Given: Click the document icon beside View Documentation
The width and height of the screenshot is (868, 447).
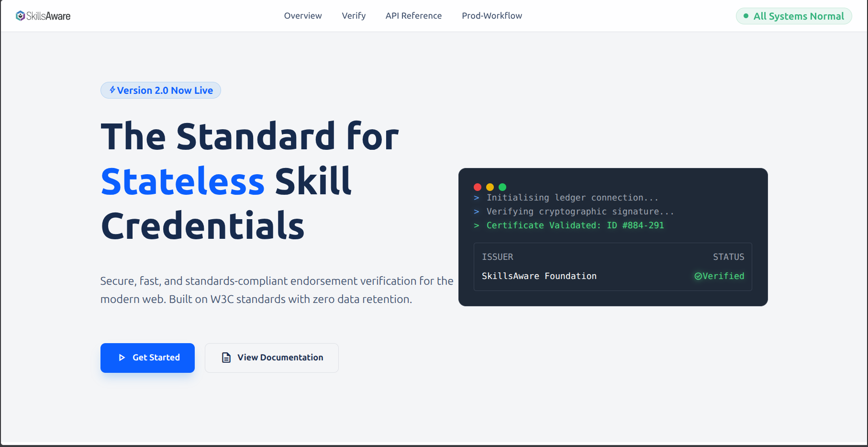Looking at the screenshot, I should 225,358.
